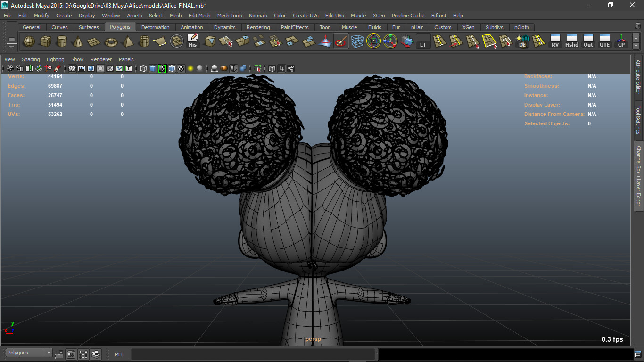Screen dimensions: 644x362
Task: Toggle use all lights in the viewport
Action: pos(190,68)
